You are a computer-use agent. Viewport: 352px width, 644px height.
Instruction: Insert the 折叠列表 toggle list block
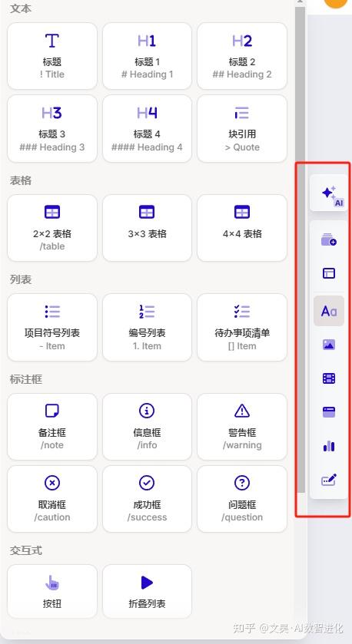coord(148,592)
